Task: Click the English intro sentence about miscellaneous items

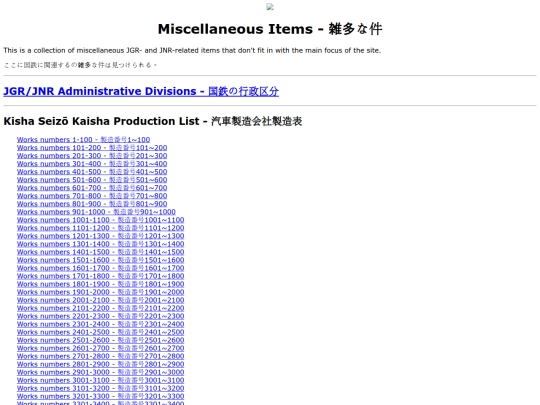Action: (x=192, y=51)
